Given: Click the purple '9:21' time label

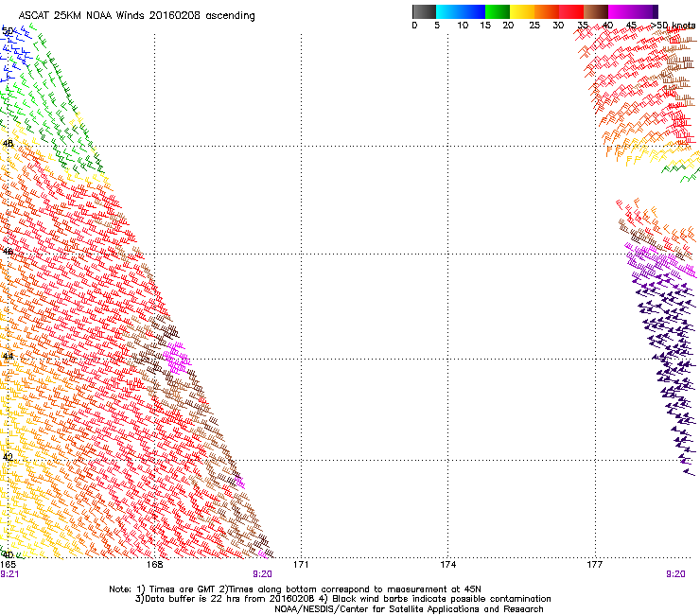Looking at the screenshot, I should tap(9, 574).
